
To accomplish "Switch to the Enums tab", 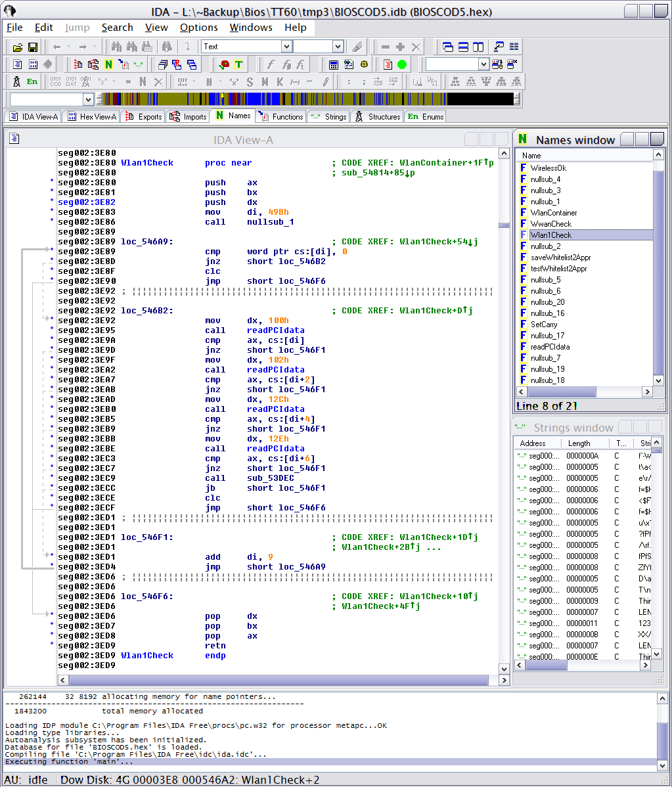I will click(426, 116).
